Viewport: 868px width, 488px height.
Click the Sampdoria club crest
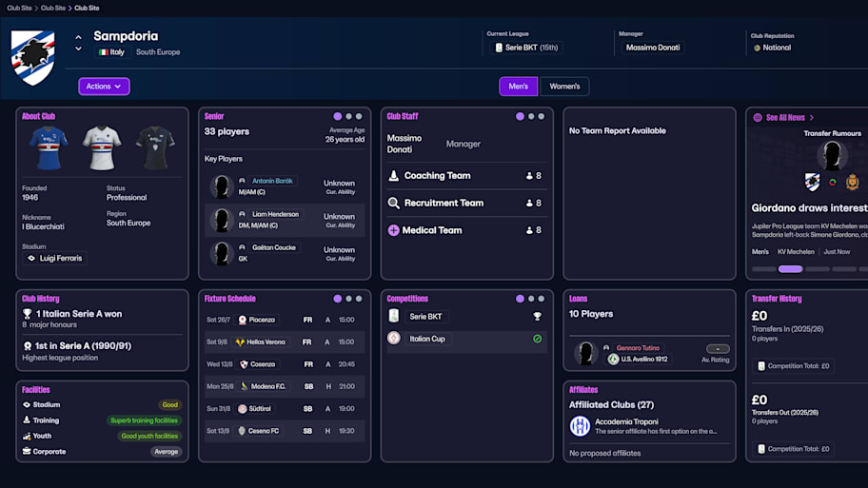click(x=32, y=57)
